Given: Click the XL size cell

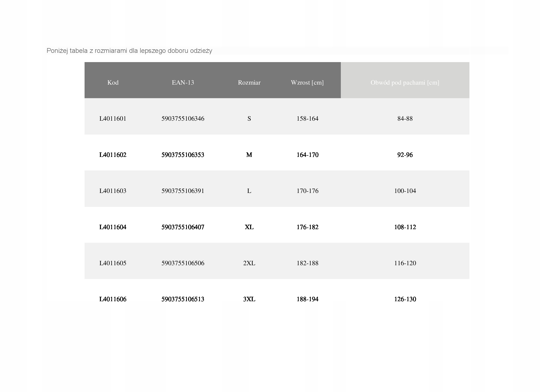Looking at the screenshot, I should pos(249,227).
